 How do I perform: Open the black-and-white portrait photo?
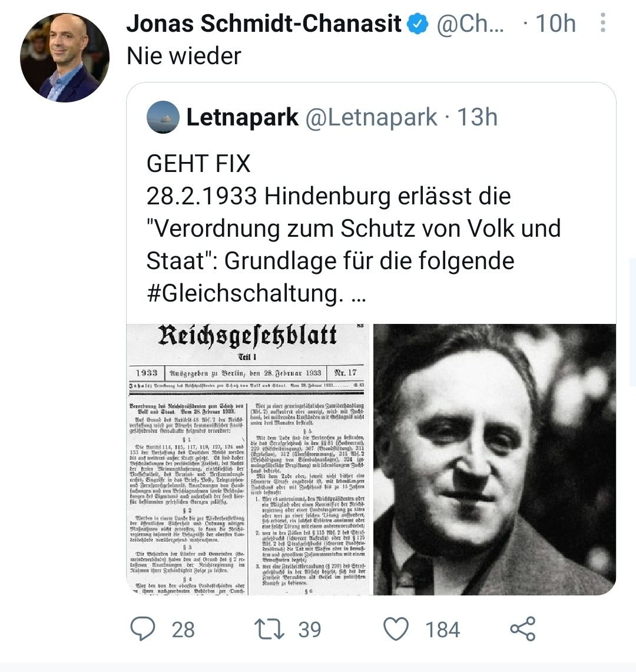[495, 459]
